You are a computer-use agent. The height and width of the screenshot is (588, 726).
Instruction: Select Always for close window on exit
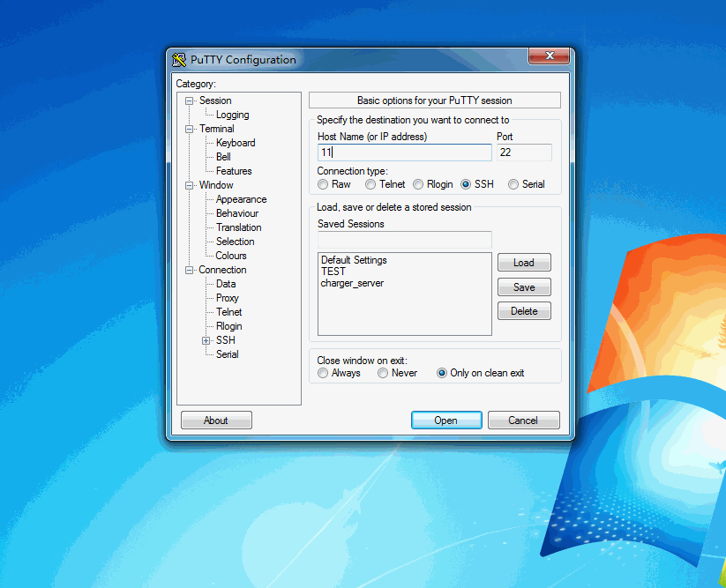click(x=323, y=373)
